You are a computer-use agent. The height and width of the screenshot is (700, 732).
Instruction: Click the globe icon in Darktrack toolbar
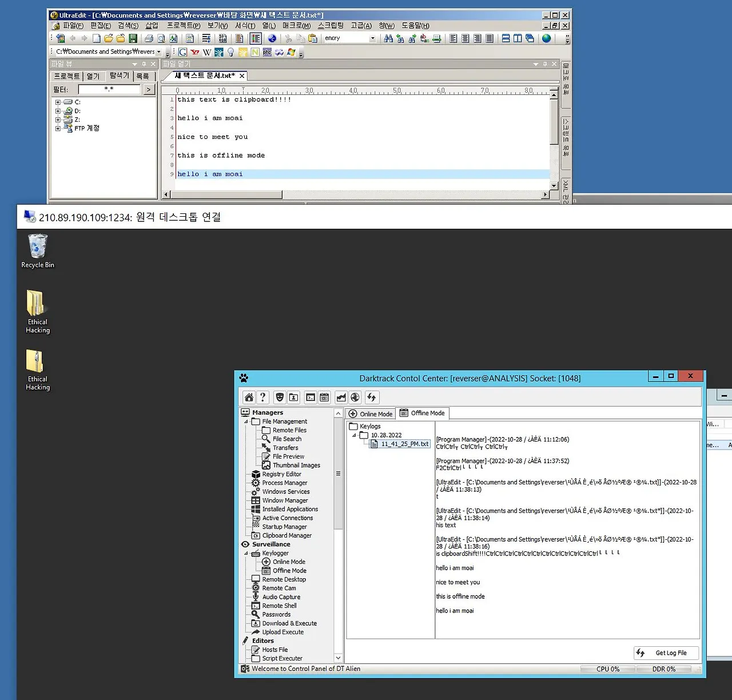tap(355, 397)
